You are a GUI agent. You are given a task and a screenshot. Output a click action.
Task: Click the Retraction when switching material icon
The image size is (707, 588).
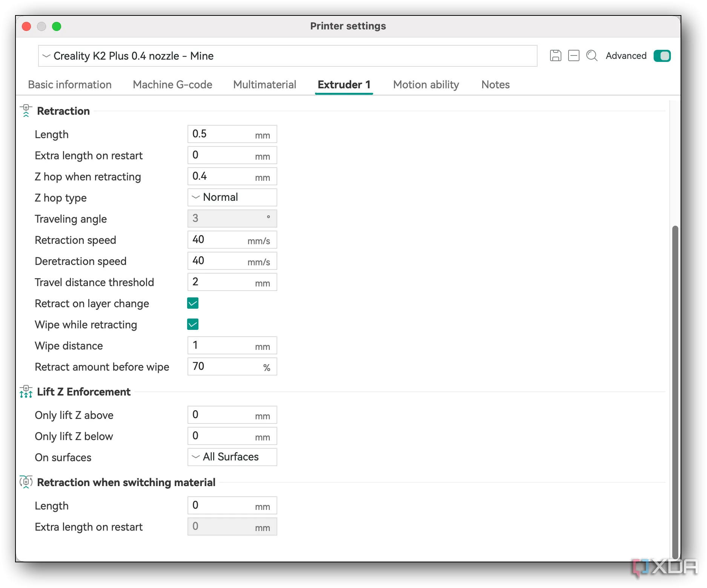coord(26,482)
